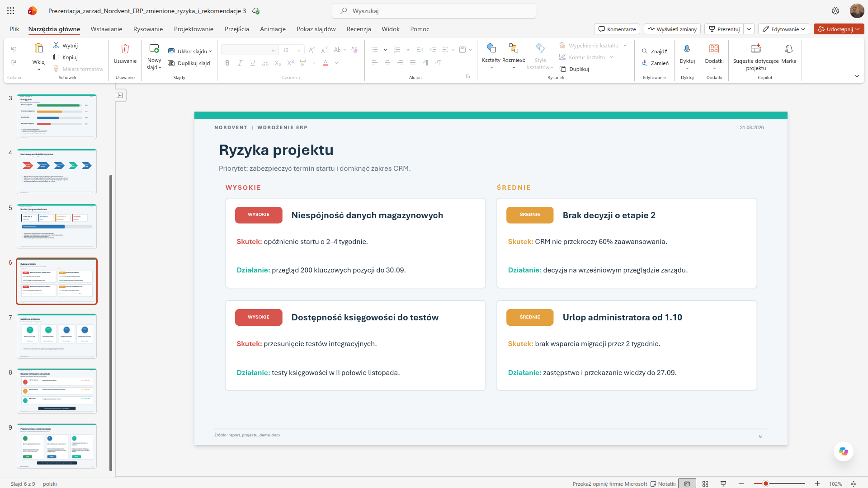The width and height of the screenshot is (868, 488).
Task: Click the Usuwanie trash icon
Action: click(125, 48)
